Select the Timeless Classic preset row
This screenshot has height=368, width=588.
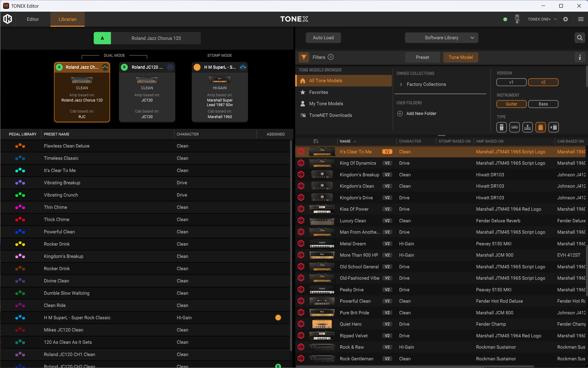coord(145,158)
